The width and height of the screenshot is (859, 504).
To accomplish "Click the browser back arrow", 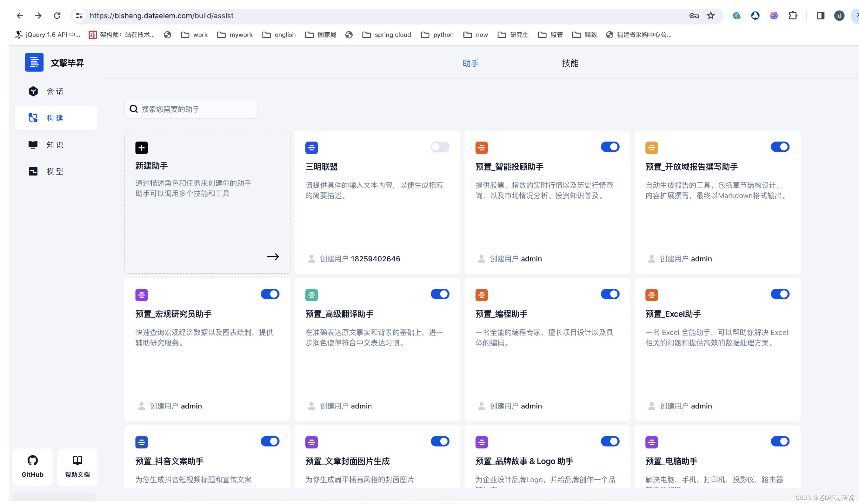I will [x=20, y=16].
